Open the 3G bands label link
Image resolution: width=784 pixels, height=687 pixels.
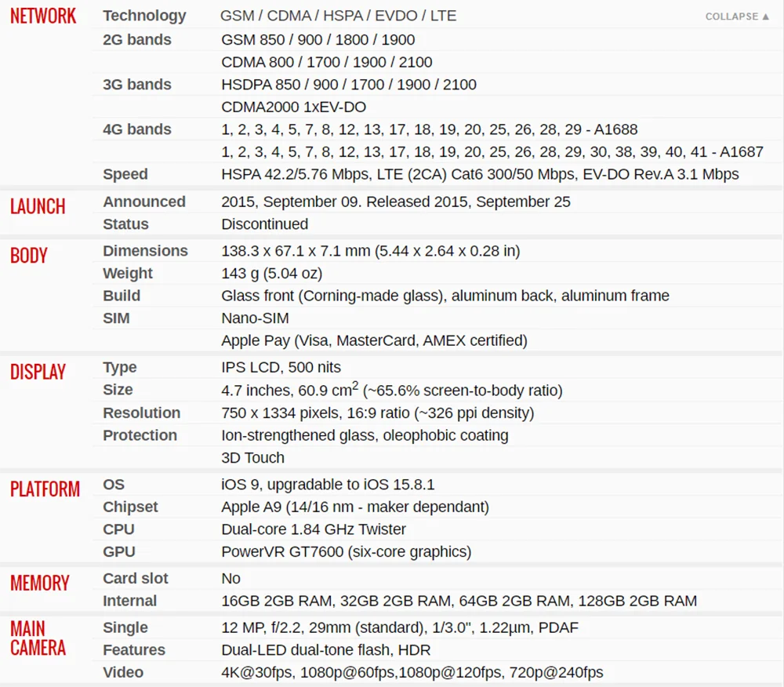(137, 85)
